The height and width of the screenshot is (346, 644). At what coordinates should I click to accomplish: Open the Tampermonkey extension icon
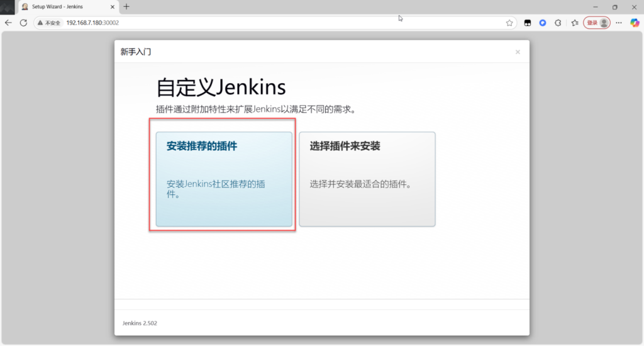[528, 23]
